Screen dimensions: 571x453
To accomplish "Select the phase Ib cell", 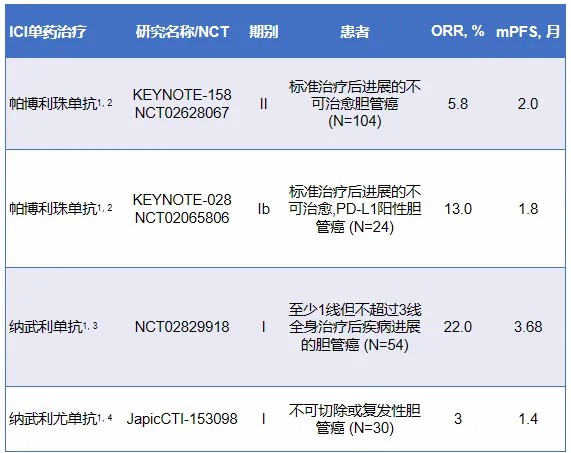I will 264,209.
